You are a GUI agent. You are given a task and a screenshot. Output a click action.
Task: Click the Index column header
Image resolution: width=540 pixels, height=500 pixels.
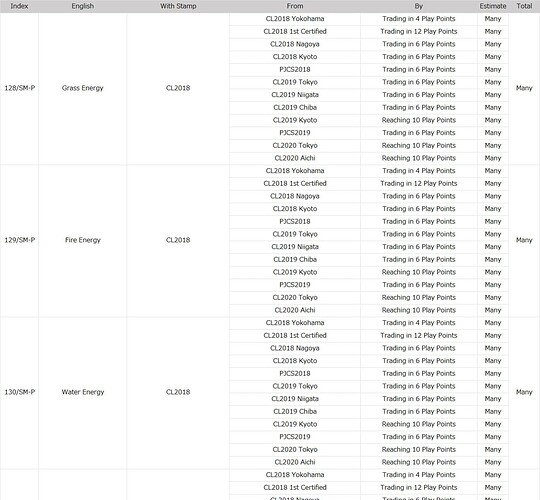click(19, 6)
